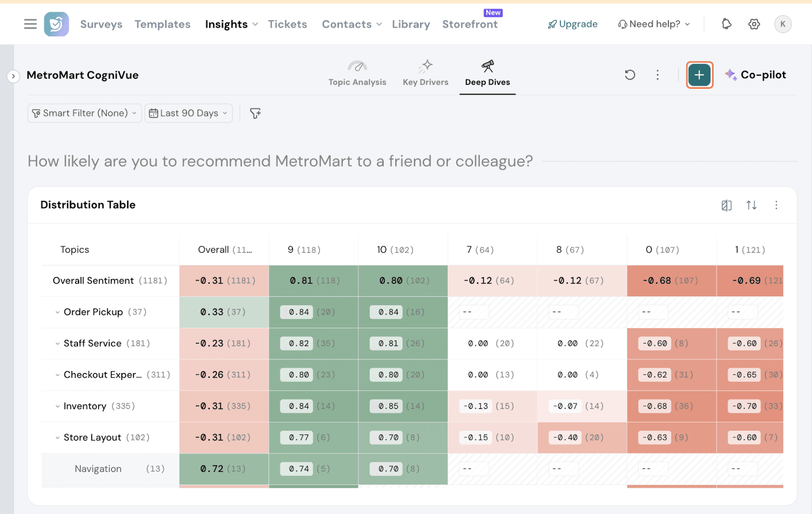The height and width of the screenshot is (514, 812).
Task: Switch to the Key Drivers tab
Action: (425, 74)
